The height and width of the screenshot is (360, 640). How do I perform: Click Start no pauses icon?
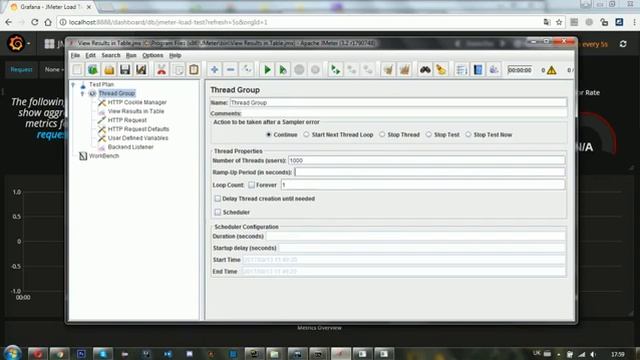pyautogui.click(x=283, y=70)
